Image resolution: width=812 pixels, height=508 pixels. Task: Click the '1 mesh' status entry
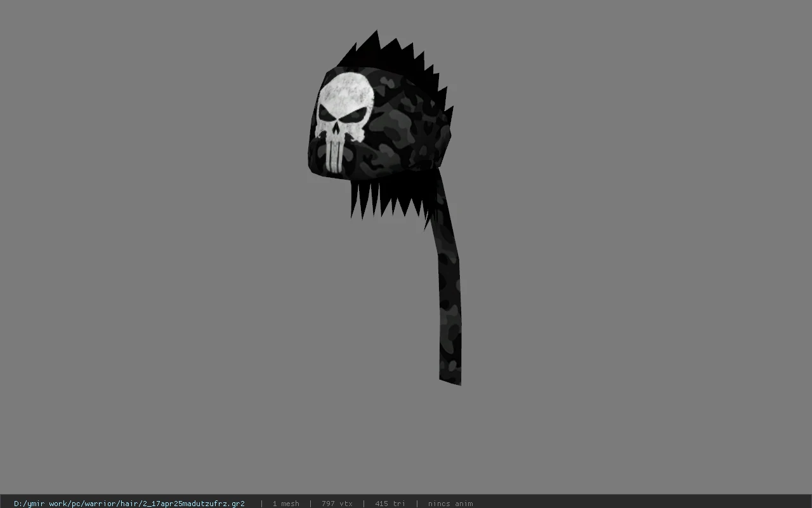(x=285, y=504)
